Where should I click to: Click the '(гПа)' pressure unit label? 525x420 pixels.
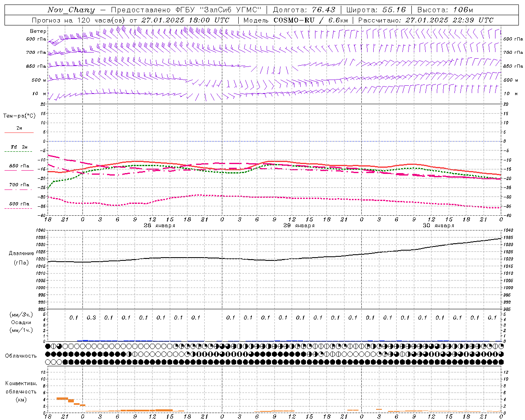click(x=21, y=263)
